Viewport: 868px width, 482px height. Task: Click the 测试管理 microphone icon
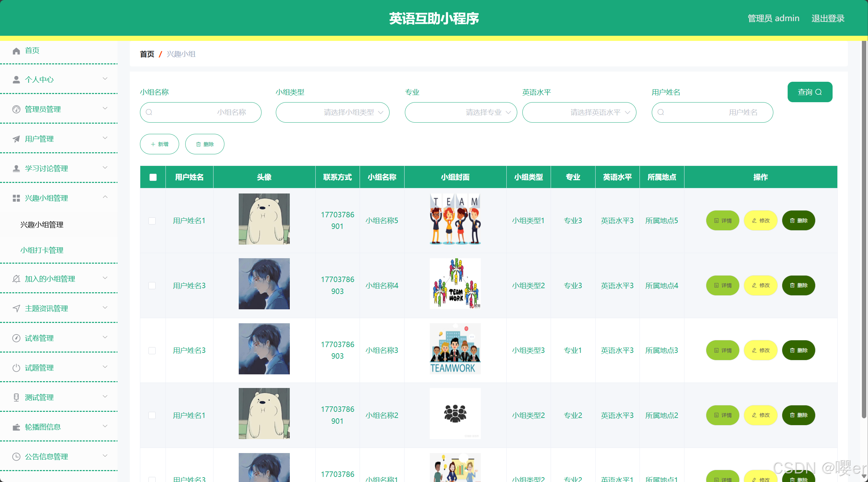click(16, 398)
